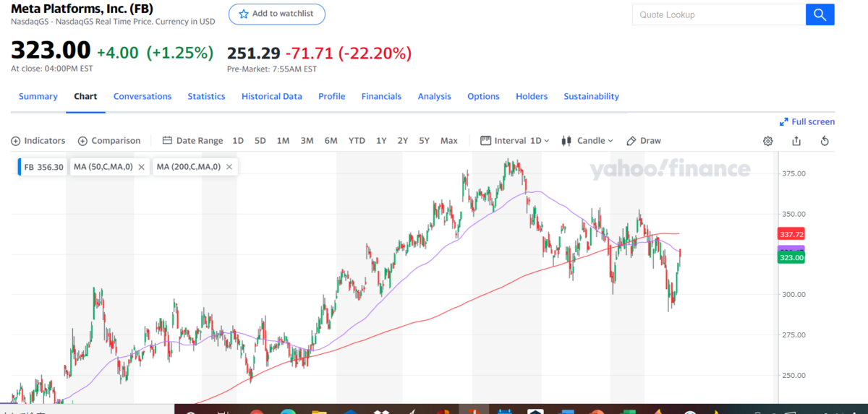Select the 2Y date range
Image resolution: width=868 pixels, height=414 pixels.
point(403,141)
